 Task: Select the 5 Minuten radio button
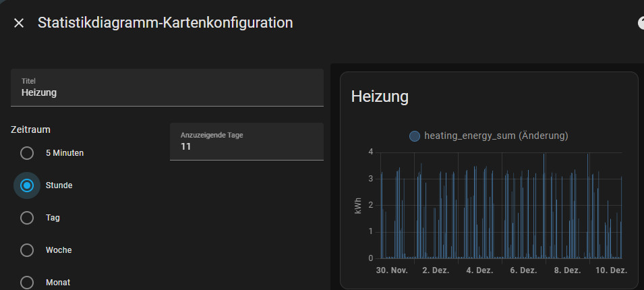(x=27, y=153)
